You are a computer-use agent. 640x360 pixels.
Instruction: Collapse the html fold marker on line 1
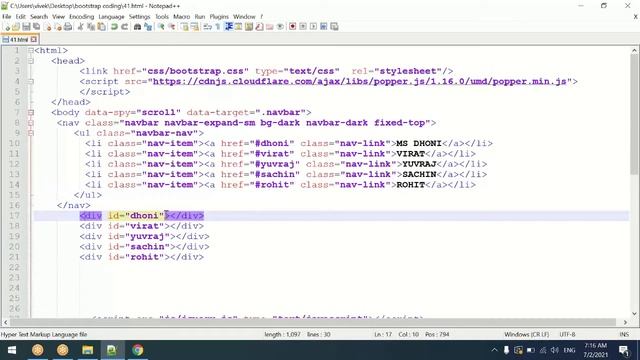pos(31,51)
